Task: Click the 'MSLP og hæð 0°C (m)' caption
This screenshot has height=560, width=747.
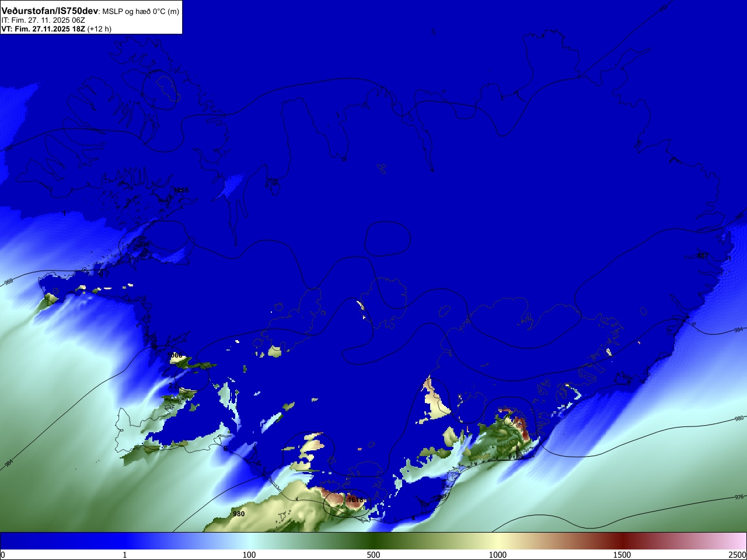Action: point(141,12)
